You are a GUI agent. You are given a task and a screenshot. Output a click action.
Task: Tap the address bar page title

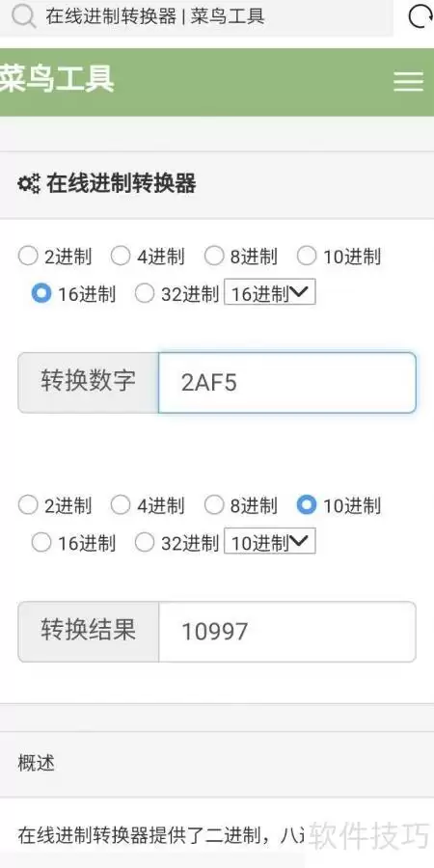click(155, 16)
